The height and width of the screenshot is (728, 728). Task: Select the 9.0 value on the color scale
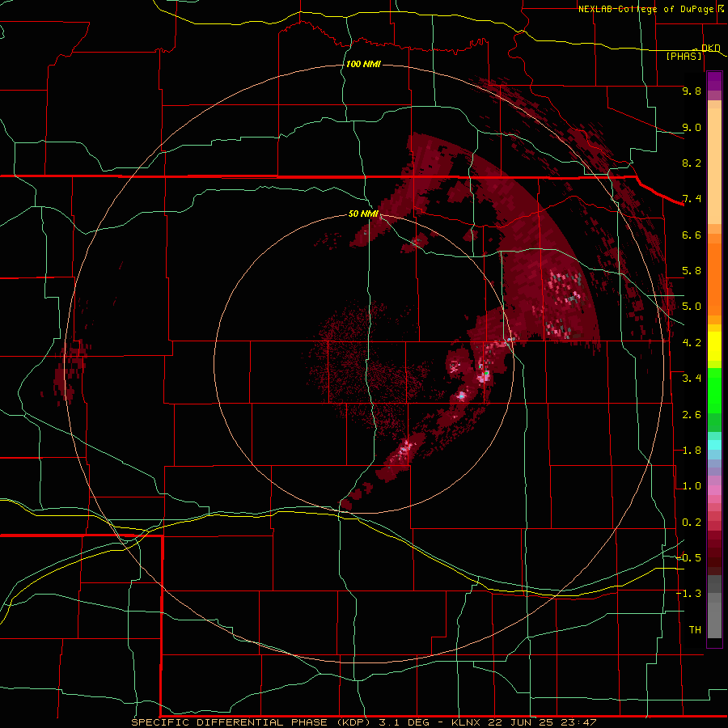(x=692, y=127)
